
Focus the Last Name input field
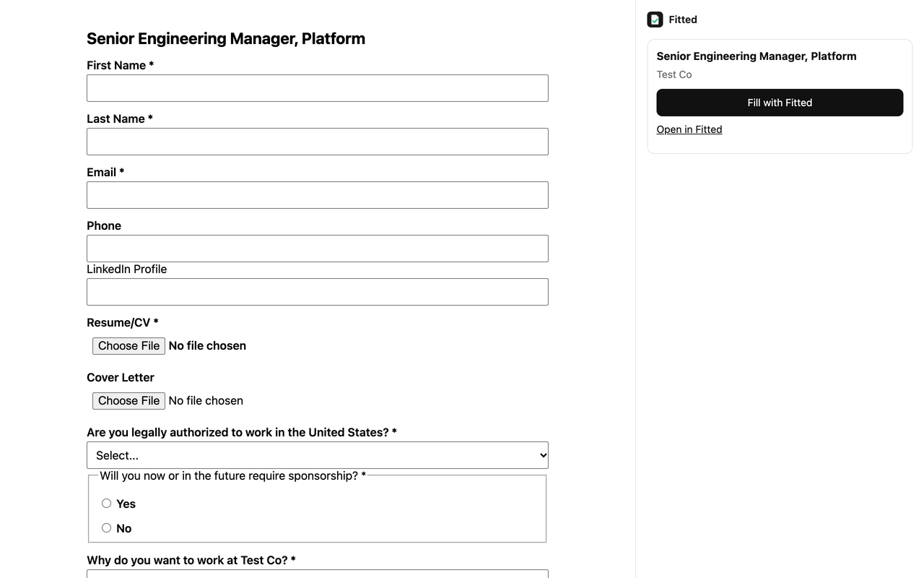tap(318, 142)
